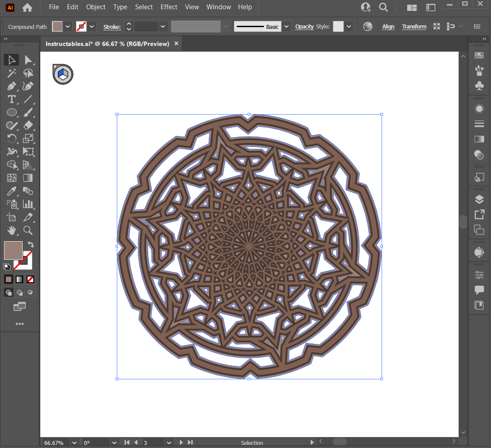The width and height of the screenshot is (491, 448).
Task: Open the Object menu
Action: coord(96,7)
